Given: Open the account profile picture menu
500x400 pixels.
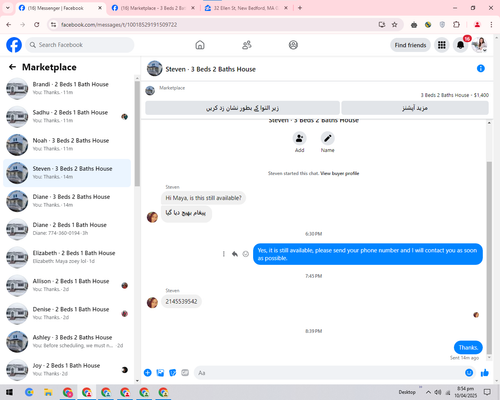Looking at the screenshot, I should [x=479, y=45].
